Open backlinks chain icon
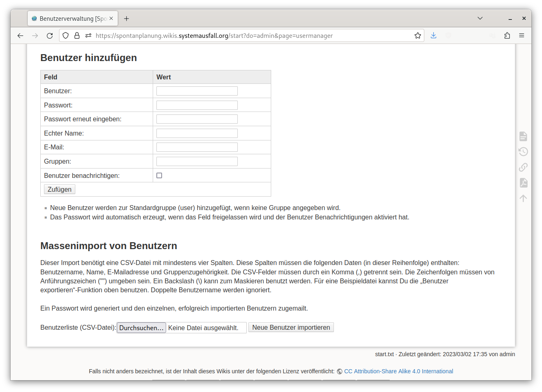This screenshot has height=392, width=542. click(x=523, y=167)
